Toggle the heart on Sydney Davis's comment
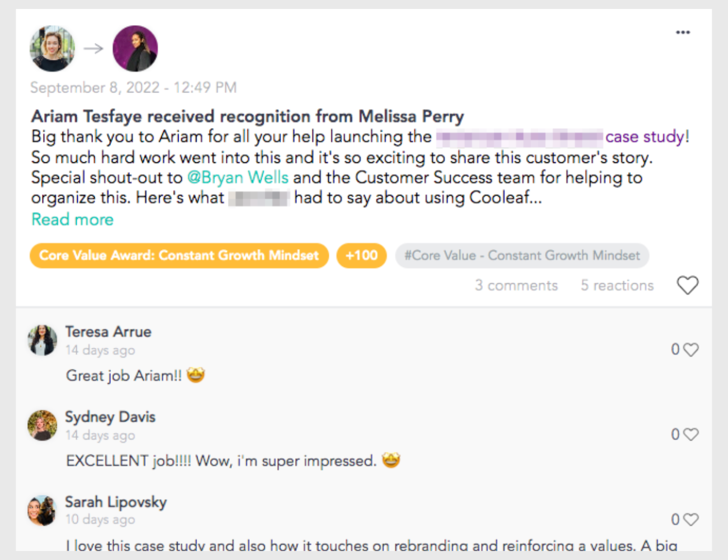Viewport: 728px width, 560px height. [x=691, y=434]
